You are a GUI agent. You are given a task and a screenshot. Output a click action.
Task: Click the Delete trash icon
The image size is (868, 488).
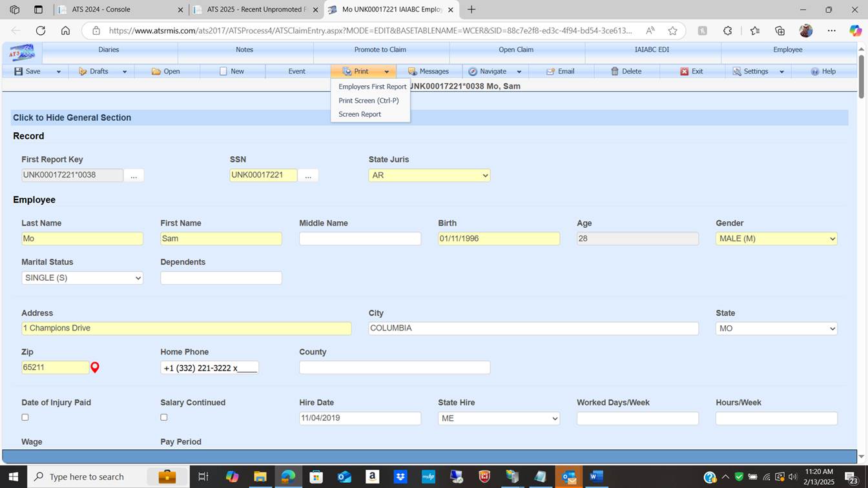pos(615,72)
